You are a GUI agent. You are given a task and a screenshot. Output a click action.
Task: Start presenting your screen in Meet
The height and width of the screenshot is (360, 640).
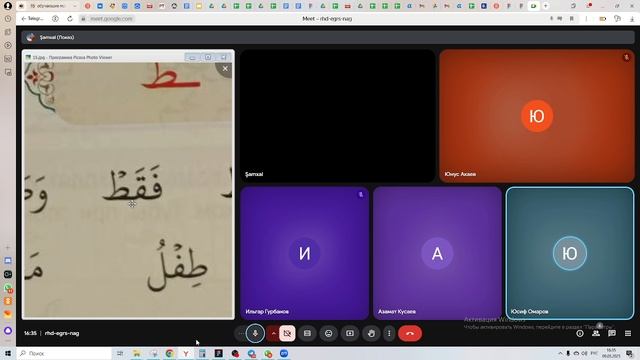pyautogui.click(x=350, y=333)
